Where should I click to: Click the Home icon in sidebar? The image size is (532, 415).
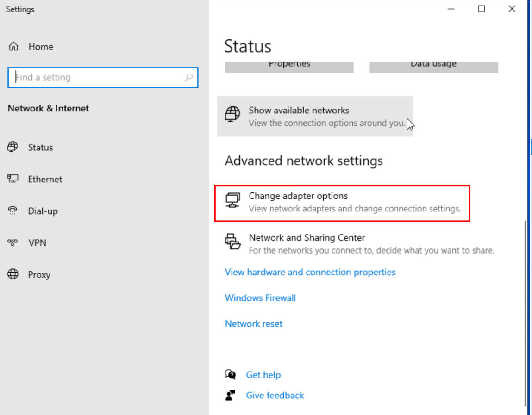(13, 47)
